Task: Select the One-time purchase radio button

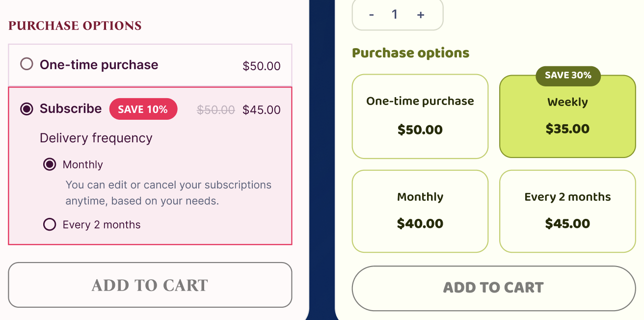Action: click(x=27, y=64)
